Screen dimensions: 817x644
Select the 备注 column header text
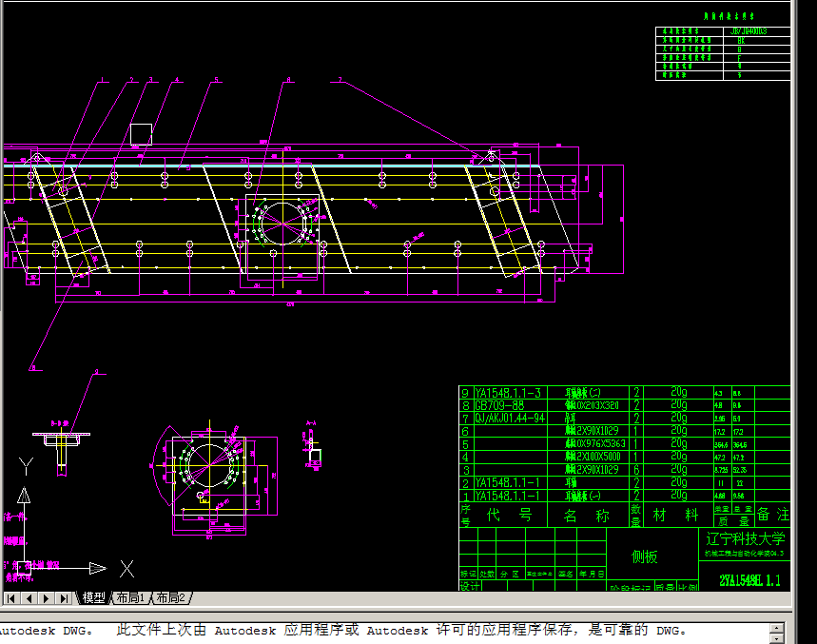click(773, 515)
